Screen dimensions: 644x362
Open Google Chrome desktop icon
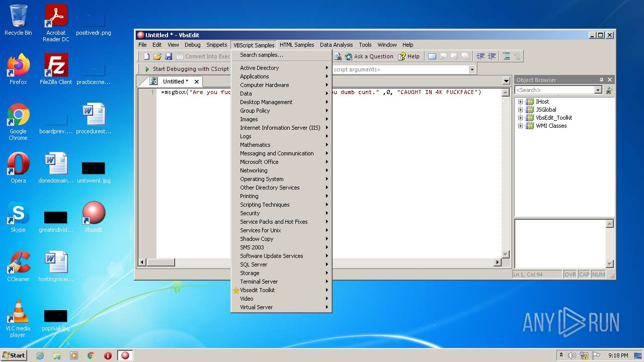click(18, 122)
